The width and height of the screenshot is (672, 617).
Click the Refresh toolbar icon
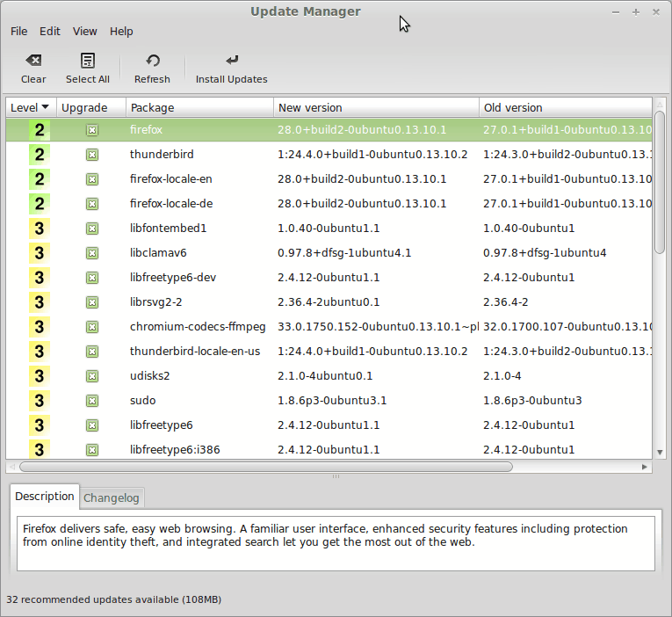[153, 61]
